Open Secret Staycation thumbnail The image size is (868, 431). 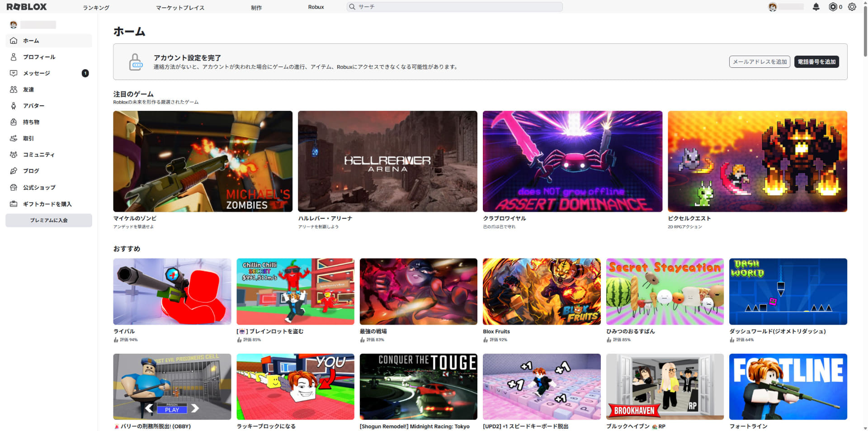(x=665, y=292)
